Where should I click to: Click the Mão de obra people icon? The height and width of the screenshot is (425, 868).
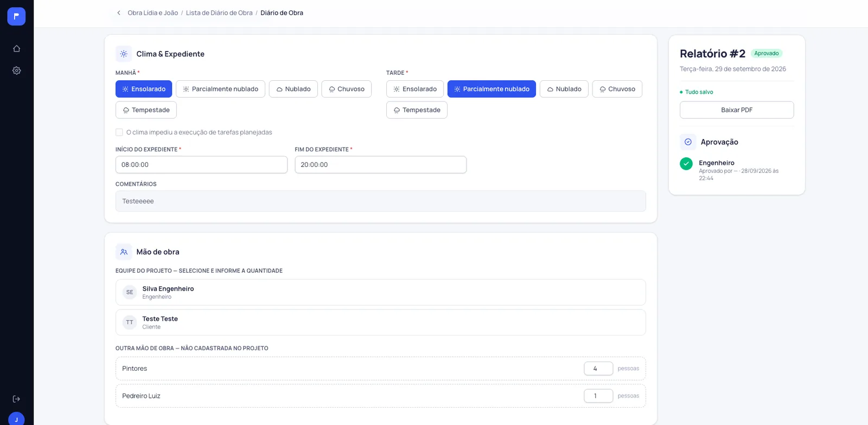tap(124, 252)
